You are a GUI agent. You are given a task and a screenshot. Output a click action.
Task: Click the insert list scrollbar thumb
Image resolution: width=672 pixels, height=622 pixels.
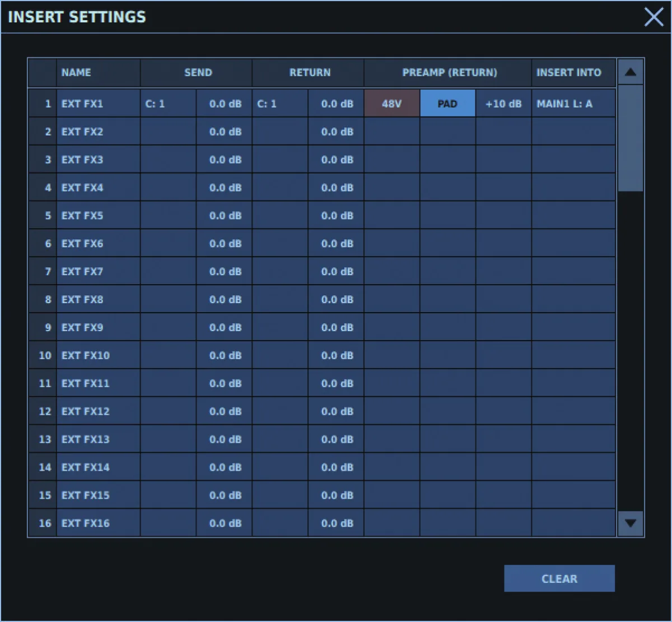point(631,138)
